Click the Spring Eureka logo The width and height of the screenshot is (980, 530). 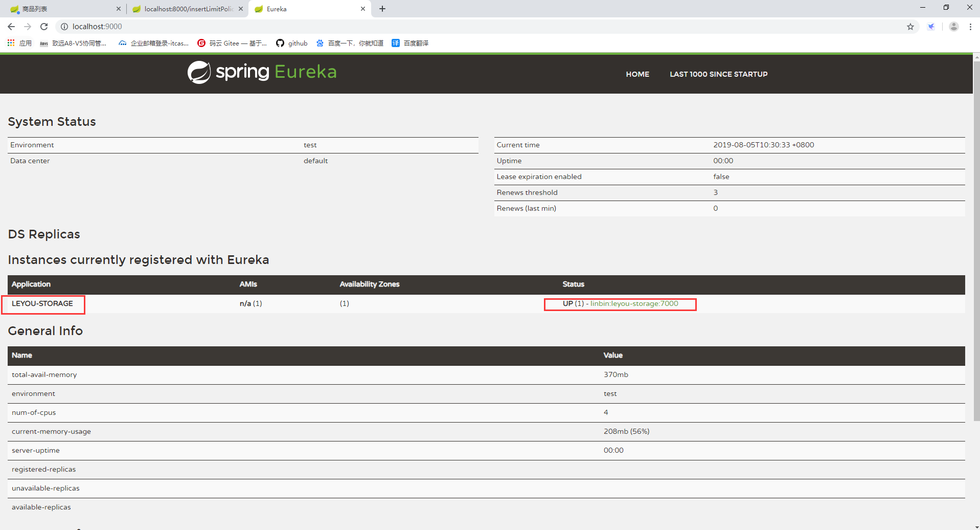262,72
